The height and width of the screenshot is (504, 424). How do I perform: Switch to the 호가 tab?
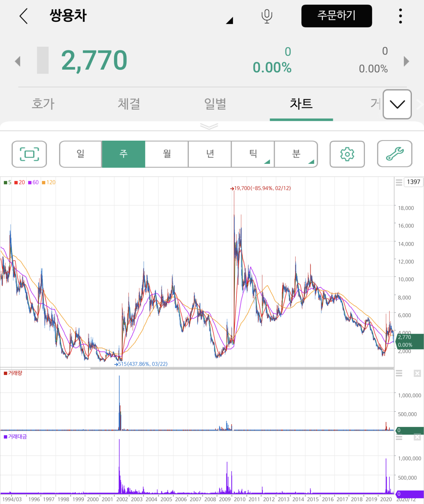[43, 104]
